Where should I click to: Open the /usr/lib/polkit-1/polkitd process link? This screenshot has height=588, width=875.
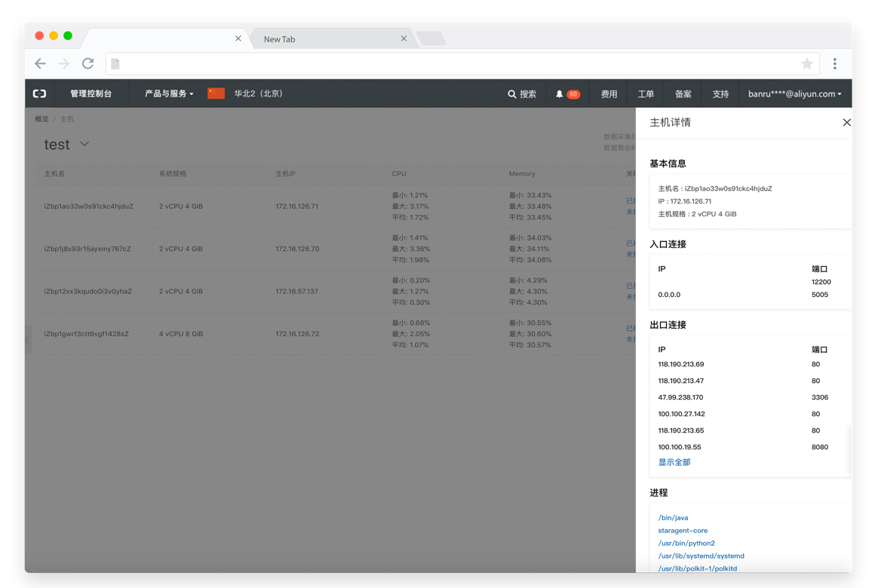coord(698,568)
